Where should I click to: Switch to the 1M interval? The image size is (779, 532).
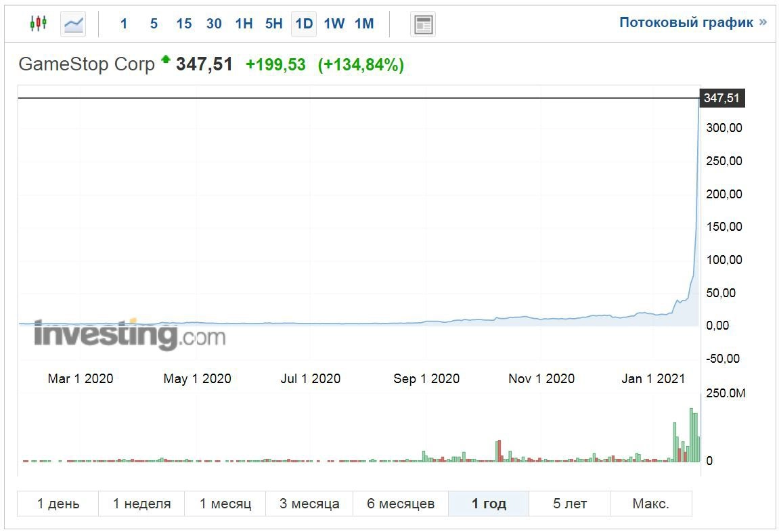[x=364, y=24]
